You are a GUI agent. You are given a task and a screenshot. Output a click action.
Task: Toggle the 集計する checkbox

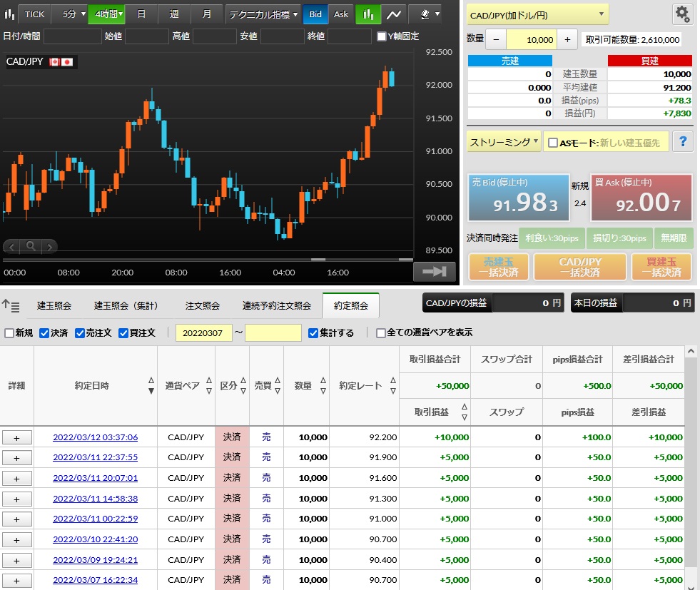click(x=313, y=333)
